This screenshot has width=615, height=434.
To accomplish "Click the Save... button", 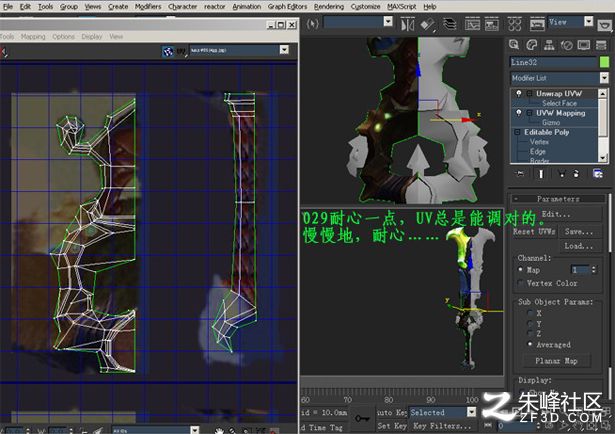I will click(x=579, y=232).
